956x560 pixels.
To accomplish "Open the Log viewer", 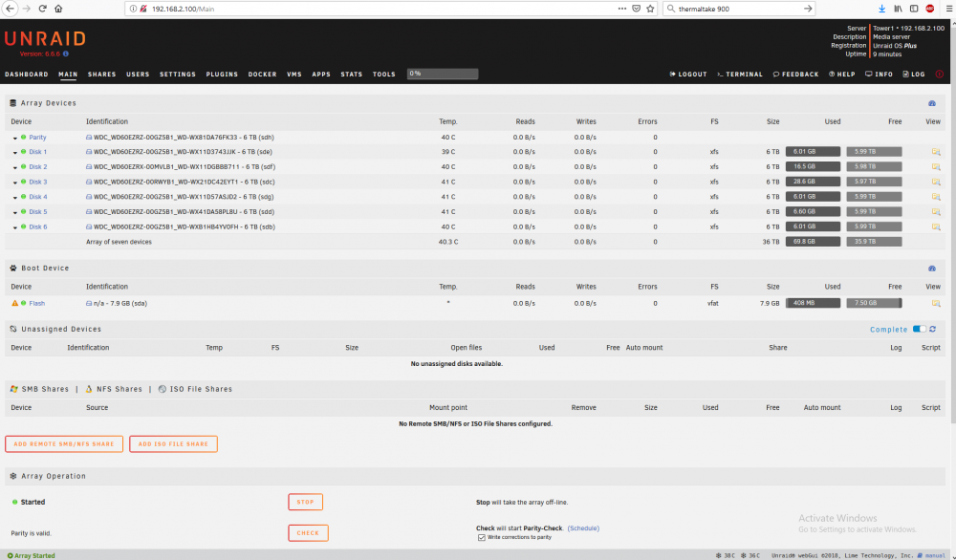I will (914, 75).
